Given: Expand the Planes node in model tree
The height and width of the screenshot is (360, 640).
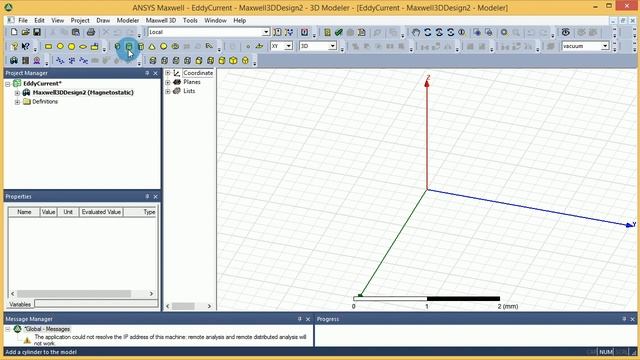Looking at the screenshot, I should 168,82.
